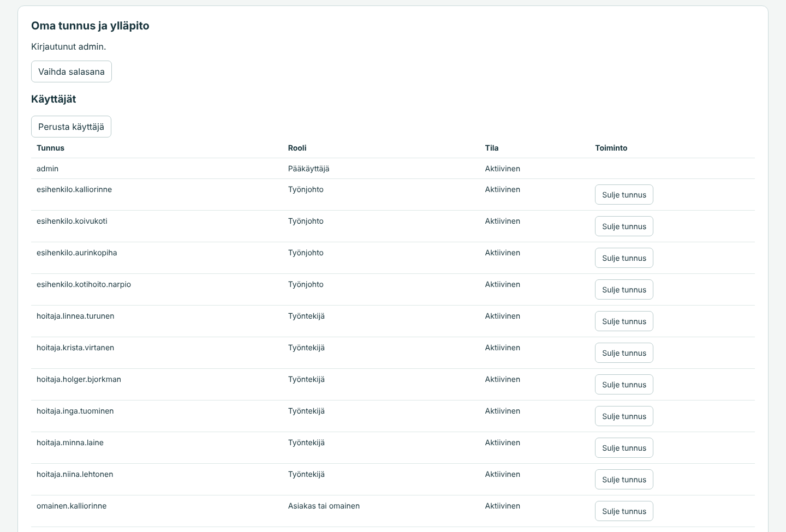Click Sulje tunnus beside esihenkilo.kotihoito.narpio
786x532 pixels.
click(624, 290)
